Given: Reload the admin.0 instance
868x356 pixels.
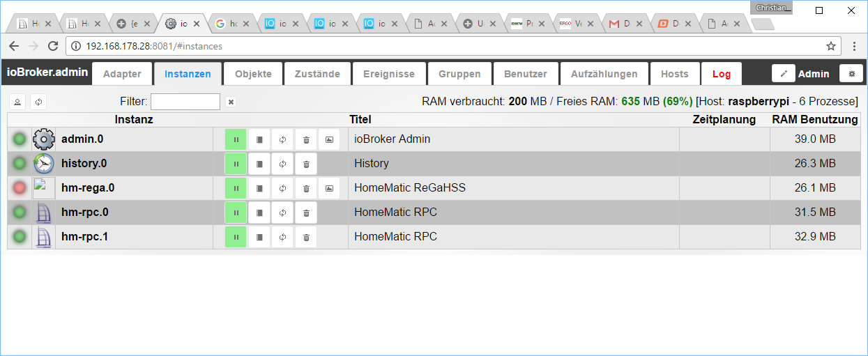Looking at the screenshot, I should pos(282,139).
